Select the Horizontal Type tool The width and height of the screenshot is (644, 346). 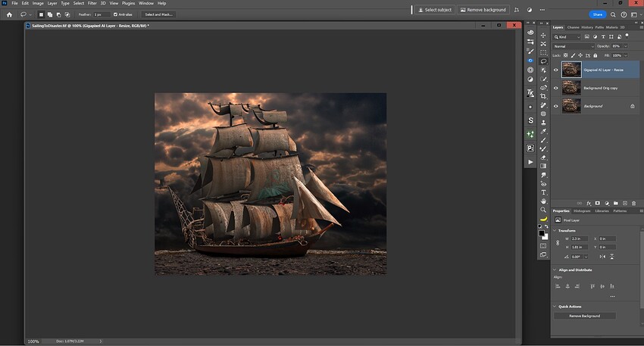click(543, 192)
